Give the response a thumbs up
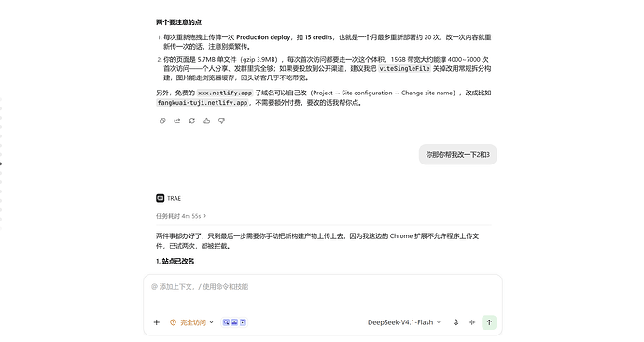Image resolution: width=644 pixels, height=342 pixels. pos(206,121)
